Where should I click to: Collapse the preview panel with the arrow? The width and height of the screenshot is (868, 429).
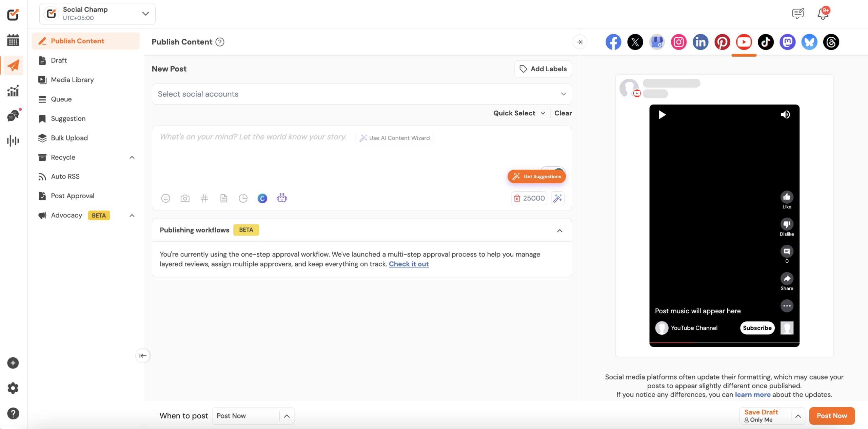coord(580,42)
